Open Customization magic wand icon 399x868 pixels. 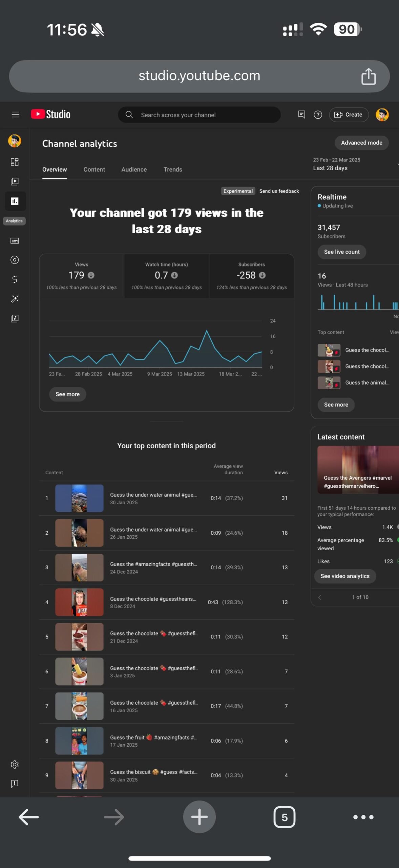(15, 299)
